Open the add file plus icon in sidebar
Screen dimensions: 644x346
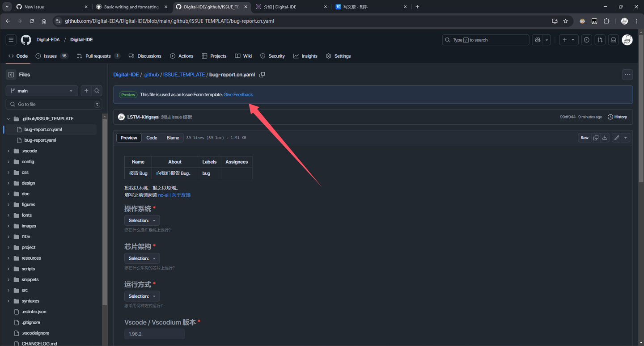pos(86,90)
